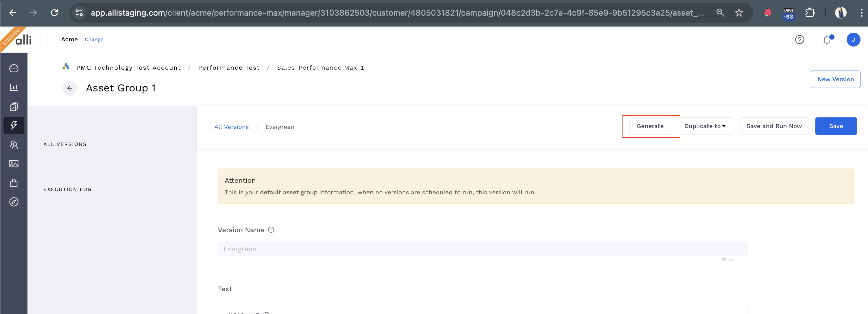
Task: Click the Generate button
Action: coord(650,126)
